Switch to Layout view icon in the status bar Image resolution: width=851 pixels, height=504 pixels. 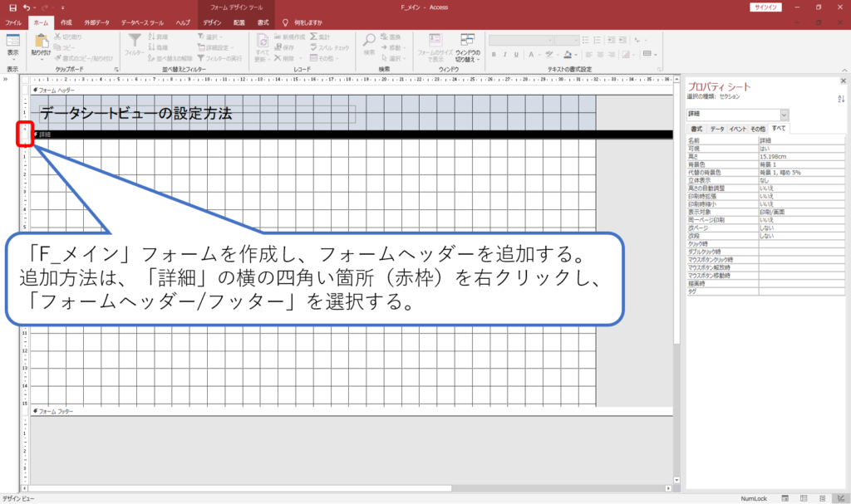click(x=822, y=498)
